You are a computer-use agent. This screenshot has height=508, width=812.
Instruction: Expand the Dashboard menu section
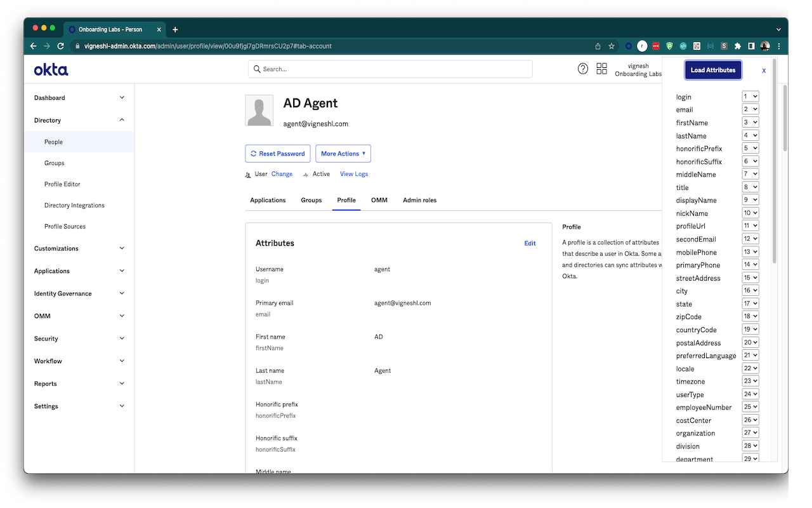pyautogui.click(x=79, y=98)
